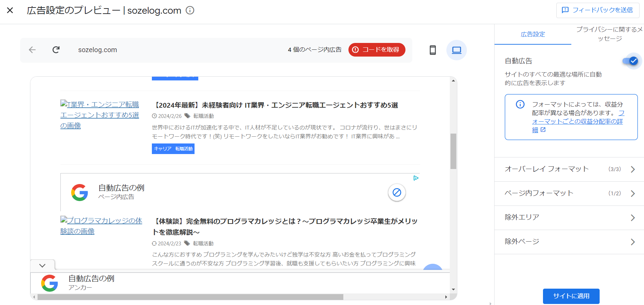Collapse the anchor ad with the chevron tab
This screenshot has width=644, height=305.
(42, 265)
